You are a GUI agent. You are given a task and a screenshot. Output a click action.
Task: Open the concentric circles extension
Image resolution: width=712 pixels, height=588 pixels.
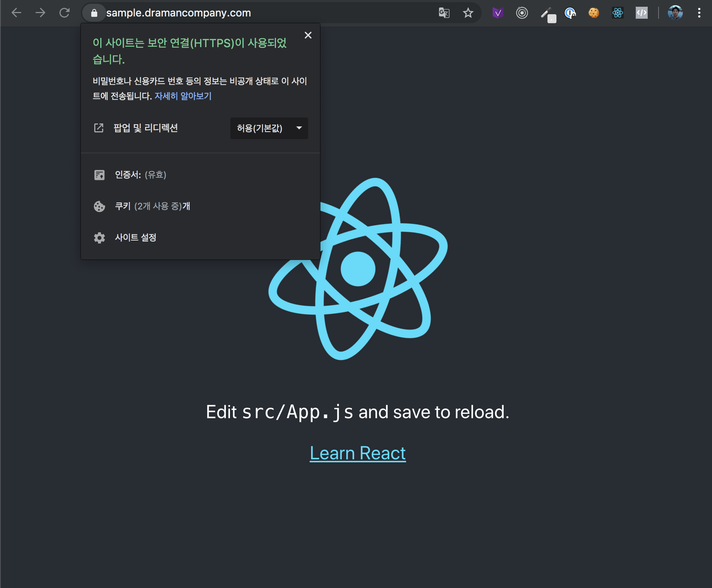pyautogui.click(x=522, y=13)
